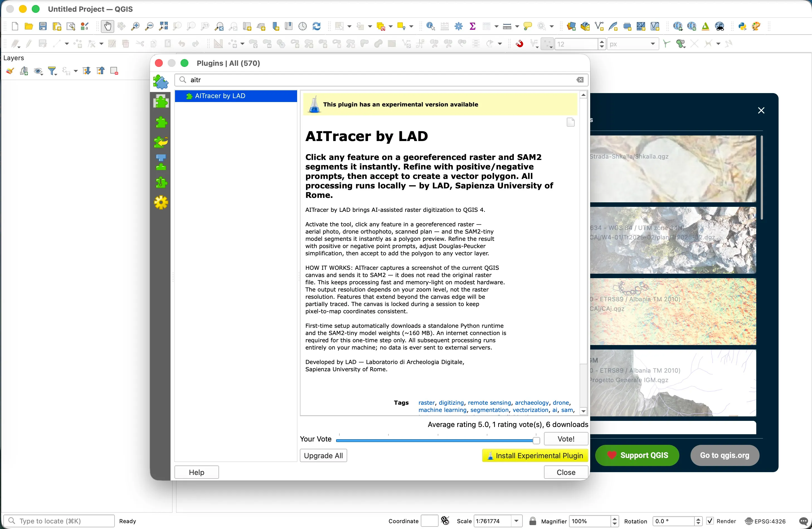Screen dimensions: 812x529
Task: Open Manage Map Themes dropdown in Layers
Action: pos(38,71)
